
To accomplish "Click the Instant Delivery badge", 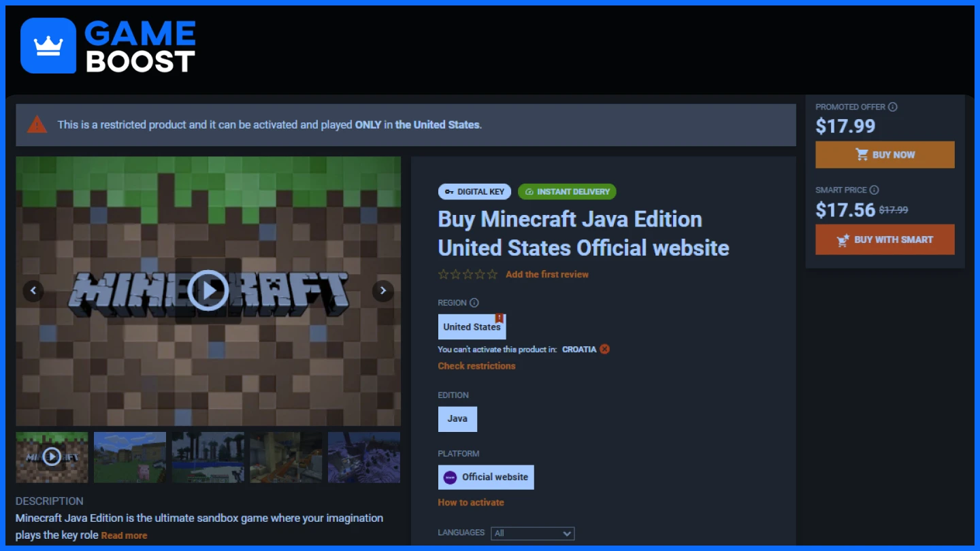I will [x=567, y=192].
